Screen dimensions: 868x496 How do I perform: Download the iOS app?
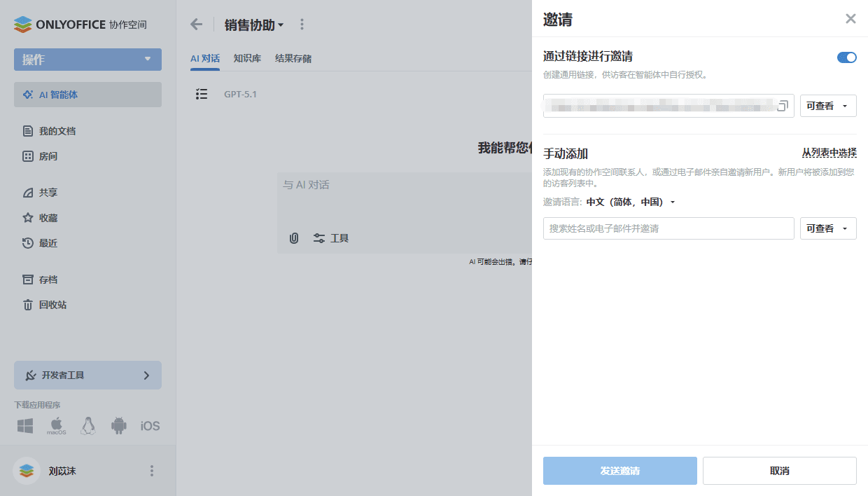point(150,425)
